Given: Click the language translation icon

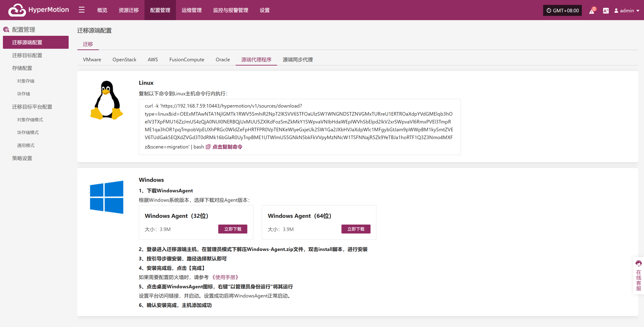Looking at the screenshot, I should coord(606,11).
